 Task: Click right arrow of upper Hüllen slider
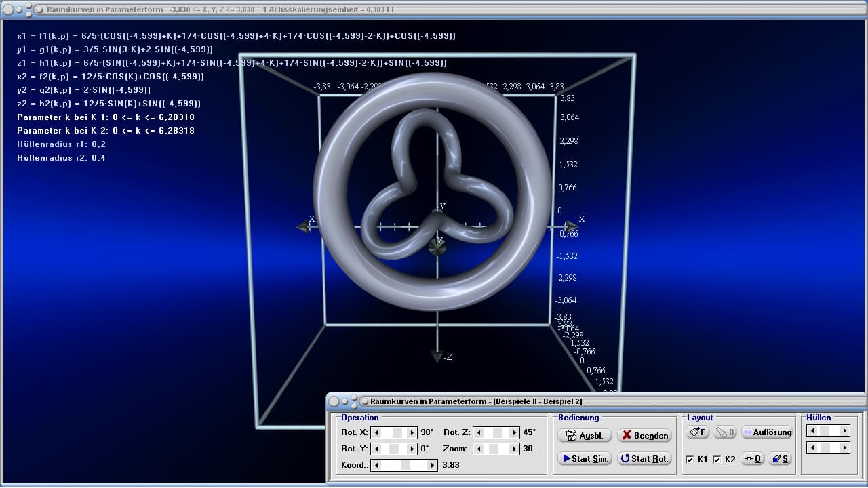point(844,430)
